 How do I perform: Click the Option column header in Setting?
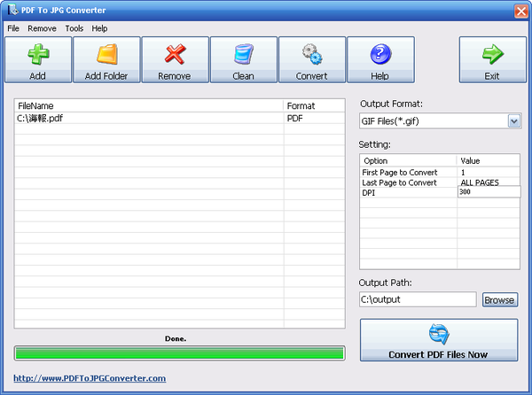[x=408, y=160]
